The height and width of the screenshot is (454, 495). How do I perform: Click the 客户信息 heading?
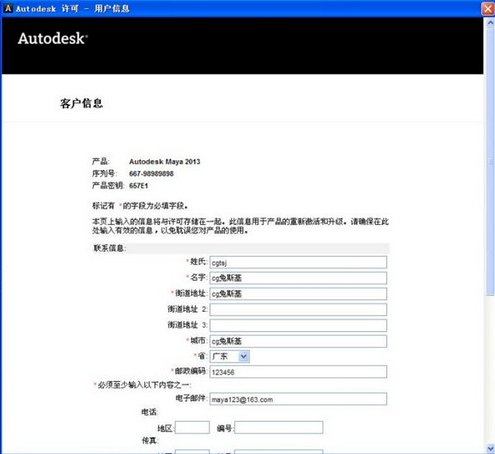(81, 103)
